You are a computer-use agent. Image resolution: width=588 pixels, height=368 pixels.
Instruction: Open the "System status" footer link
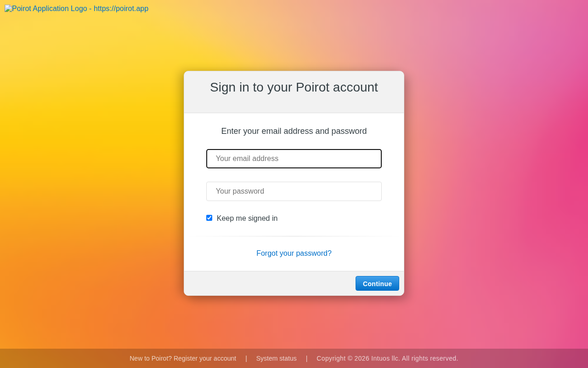[x=277, y=358]
